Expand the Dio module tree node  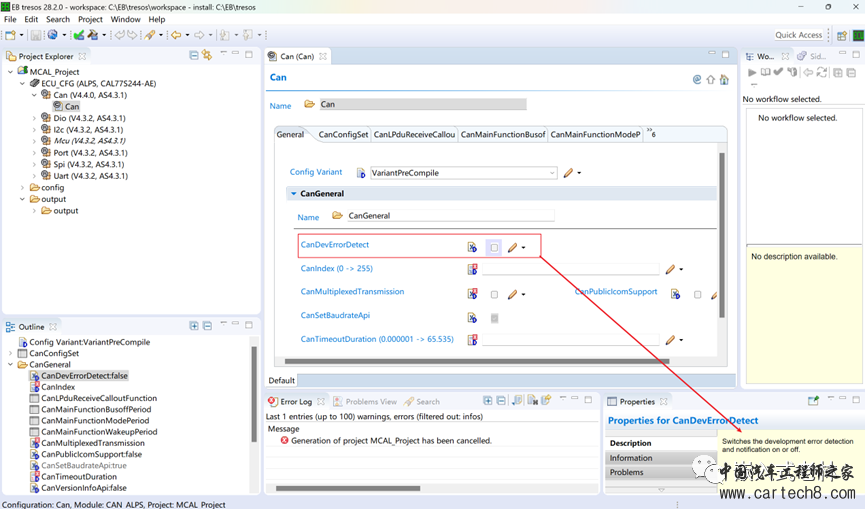(34, 118)
